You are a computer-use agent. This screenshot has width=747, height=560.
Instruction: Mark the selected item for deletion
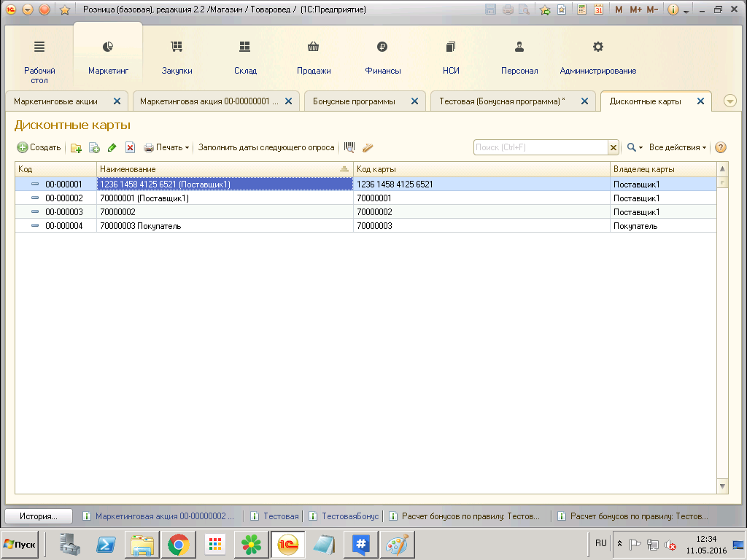[130, 147]
